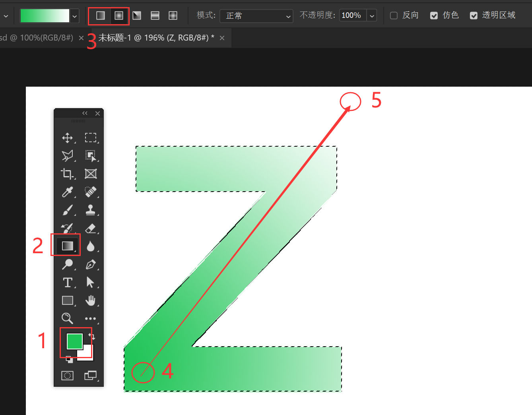Choose the Radial gradient style

pos(119,16)
